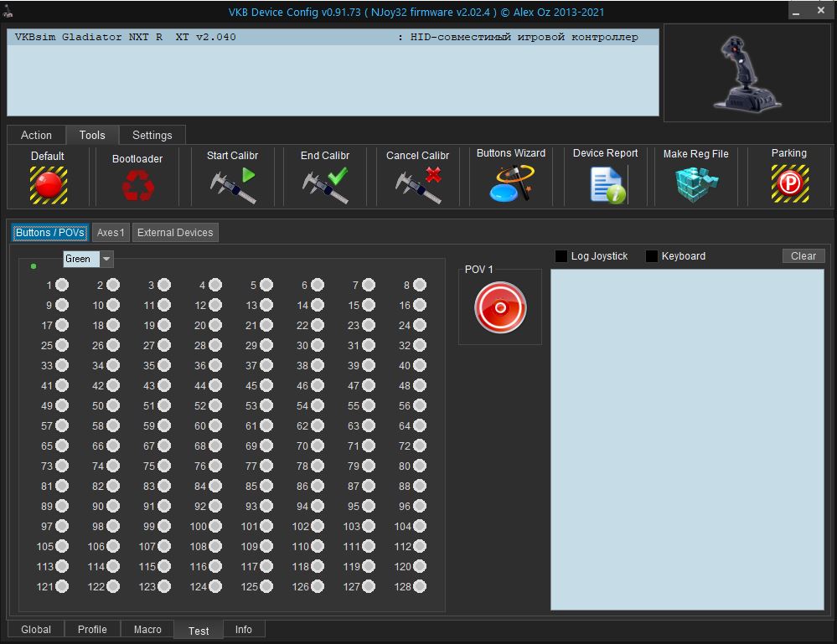Open the Settings tab

click(152, 135)
